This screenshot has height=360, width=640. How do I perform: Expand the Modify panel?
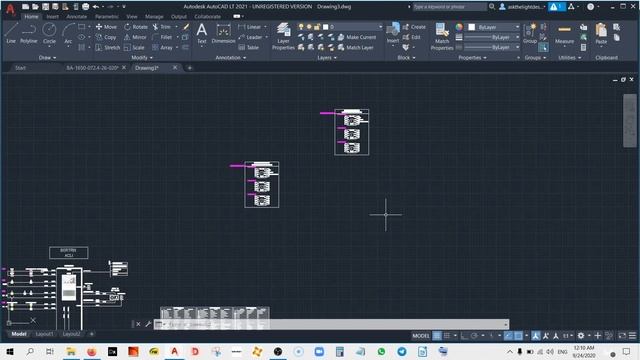[x=142, y=58]
